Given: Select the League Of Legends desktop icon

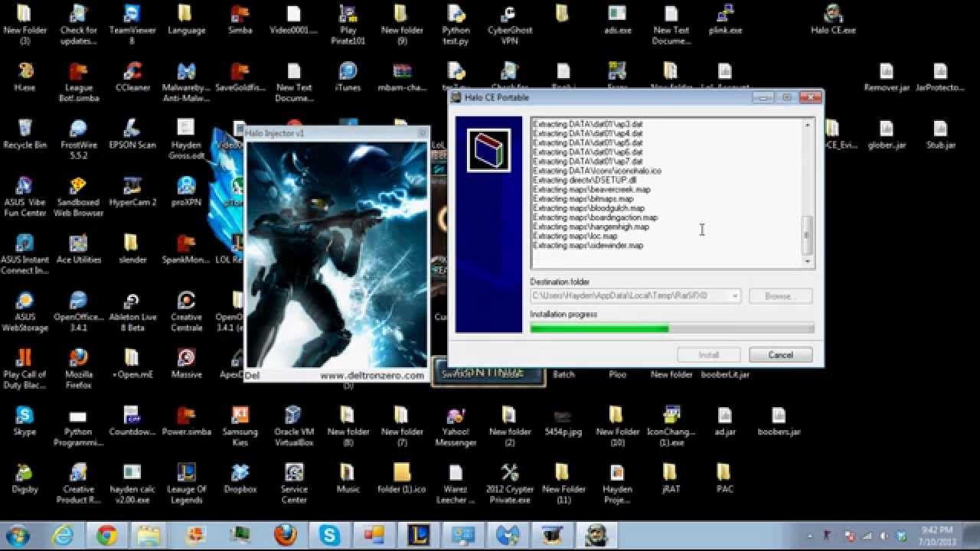Looking at the screenshot, I should 186,484.
